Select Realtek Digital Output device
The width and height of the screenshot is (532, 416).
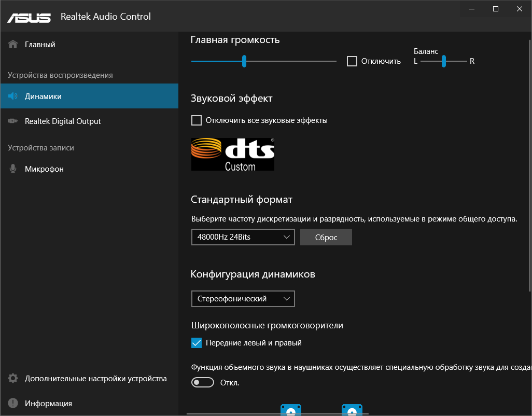89,121
